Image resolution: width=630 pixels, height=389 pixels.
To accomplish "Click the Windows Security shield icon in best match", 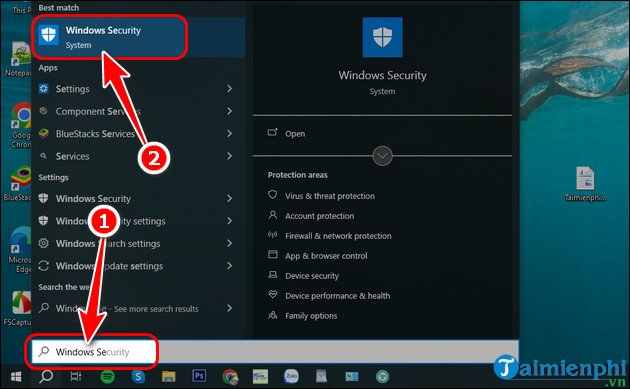I will click(49, 35).
